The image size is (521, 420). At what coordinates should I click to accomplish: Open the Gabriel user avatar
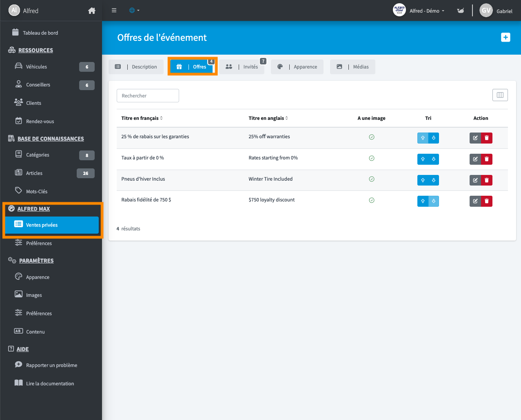(x=486, y=11)
